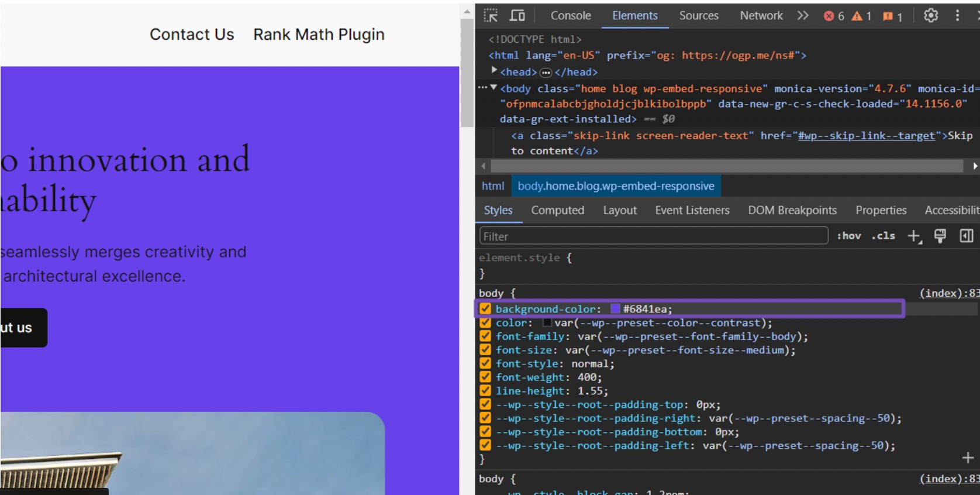The width and height of the screenshot is (980, 495).
Task: Click the <!DOCTYPE html> line
Action: [x=535, y=39]
